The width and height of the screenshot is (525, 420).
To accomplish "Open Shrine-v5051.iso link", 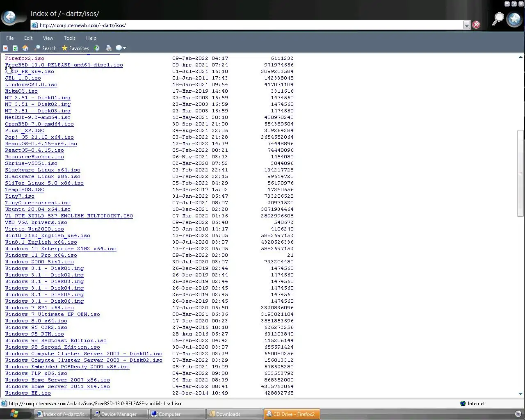I will (x=31, y=163).
